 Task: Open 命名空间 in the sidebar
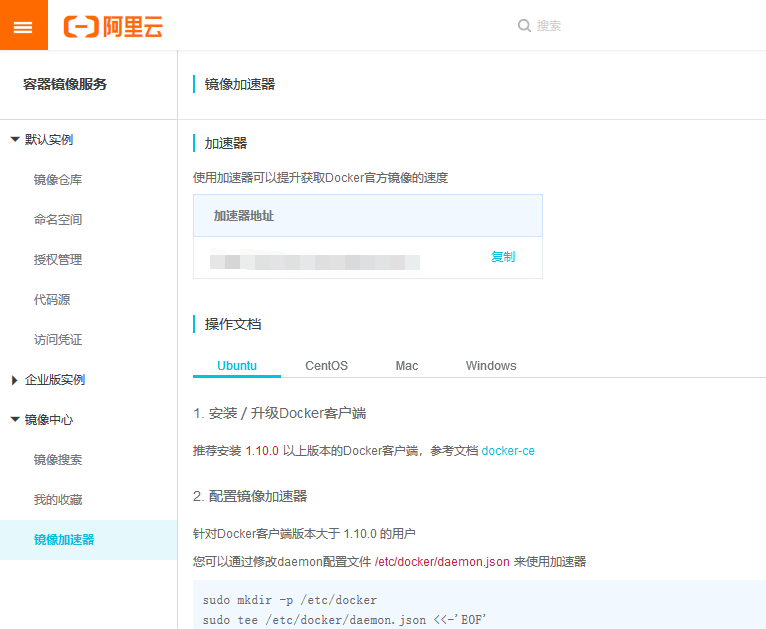(x=58, y=220)
